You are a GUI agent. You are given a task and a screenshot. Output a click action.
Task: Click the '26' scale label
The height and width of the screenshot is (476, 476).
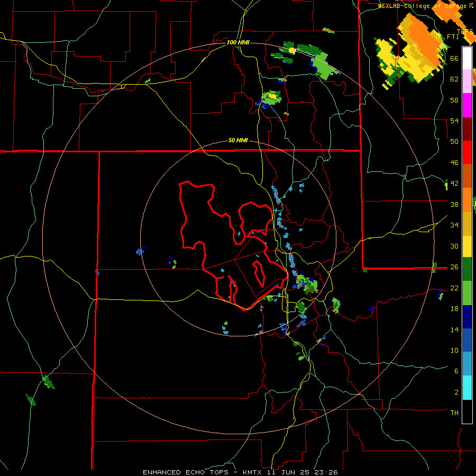454,267
